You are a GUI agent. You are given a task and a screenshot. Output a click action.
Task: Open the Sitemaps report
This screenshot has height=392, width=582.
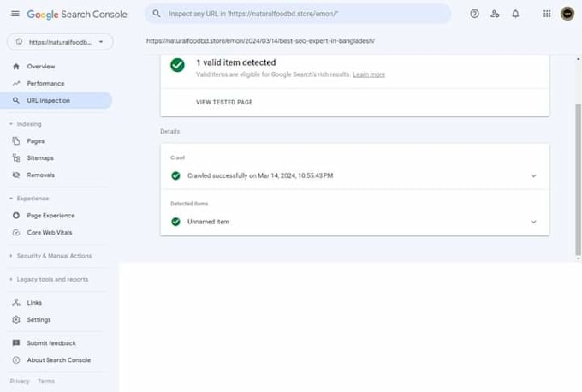(x=56, y=157)
